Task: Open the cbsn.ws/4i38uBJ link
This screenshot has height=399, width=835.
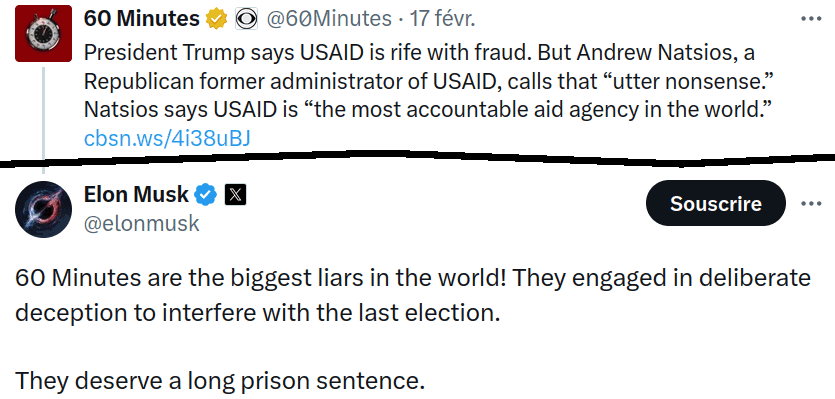Action: click(x=167, y=139)
